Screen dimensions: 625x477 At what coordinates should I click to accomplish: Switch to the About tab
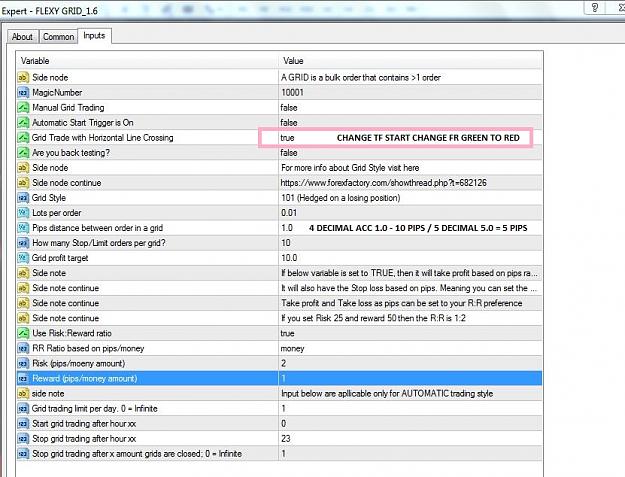click(22, 37)
